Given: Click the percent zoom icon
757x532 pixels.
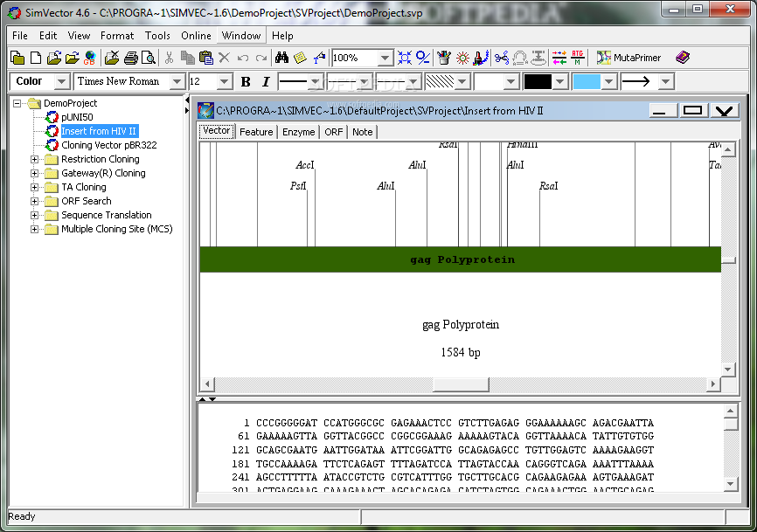Looking at the screenshot, I should (x=423, y=58).
